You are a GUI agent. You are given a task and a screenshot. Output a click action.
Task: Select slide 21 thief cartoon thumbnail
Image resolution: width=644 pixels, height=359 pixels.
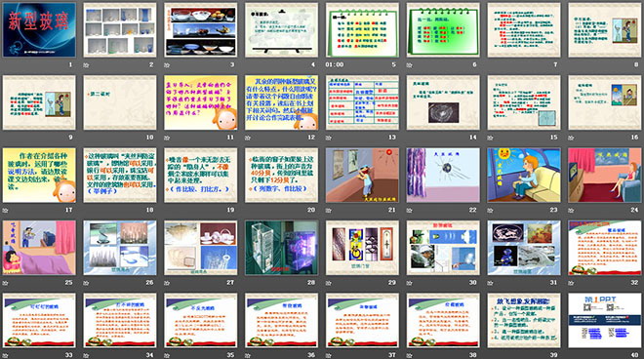tap(362, 175)
